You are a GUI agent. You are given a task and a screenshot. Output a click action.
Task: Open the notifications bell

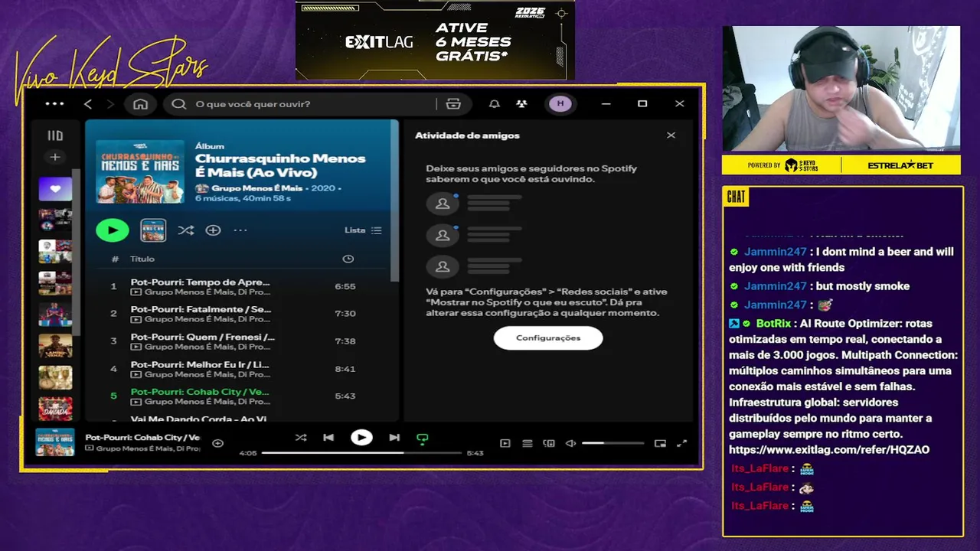point(495,104)
